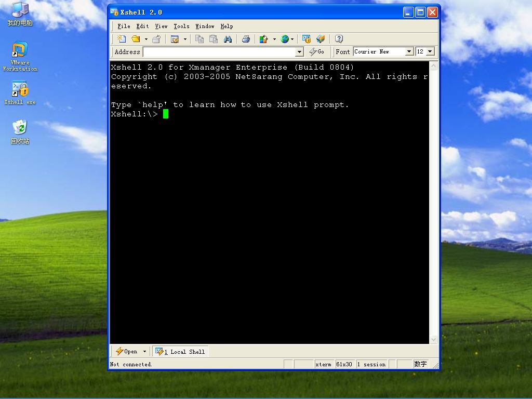Expand the Open folder icon's dropdown arrow
The height and width of the screenshot is (399, 532).
pos(146,39)
